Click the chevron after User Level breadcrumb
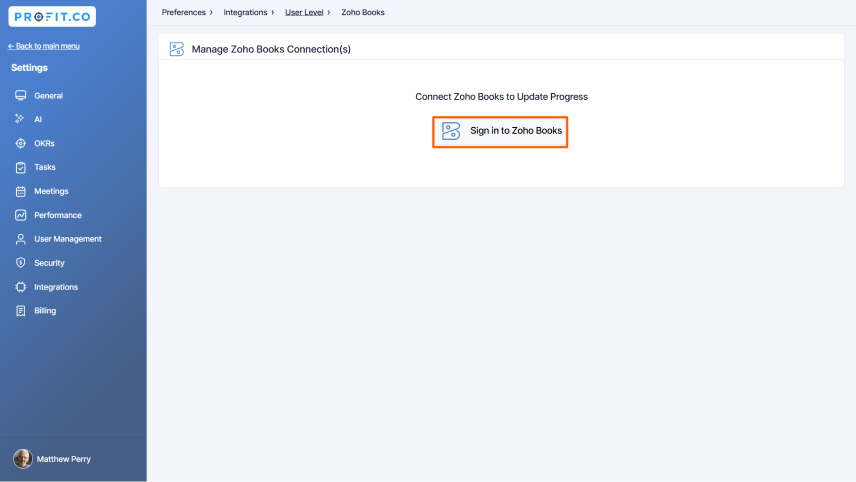Image resolution: width=856 pixels, height=482 pixels. point(329,12)
